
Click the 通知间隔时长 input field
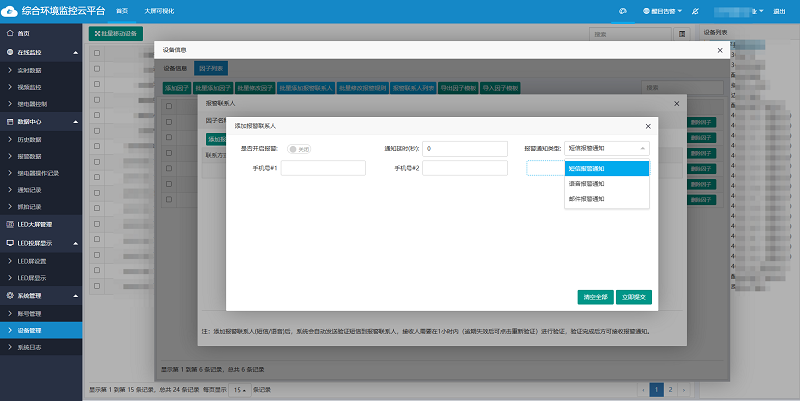point(464,148)
